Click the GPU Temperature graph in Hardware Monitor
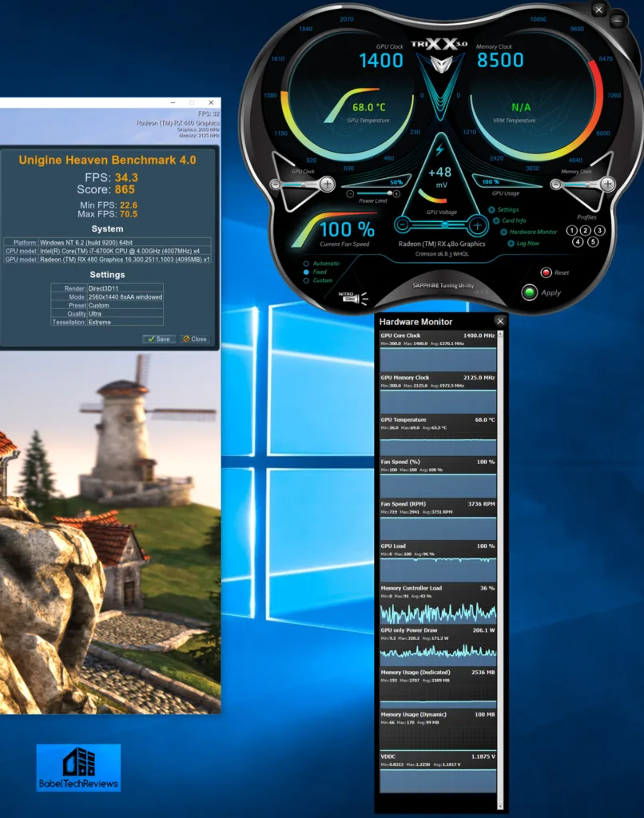Image resolution: width=644 pixels, height=818 pixels. (x=438, y=443)
